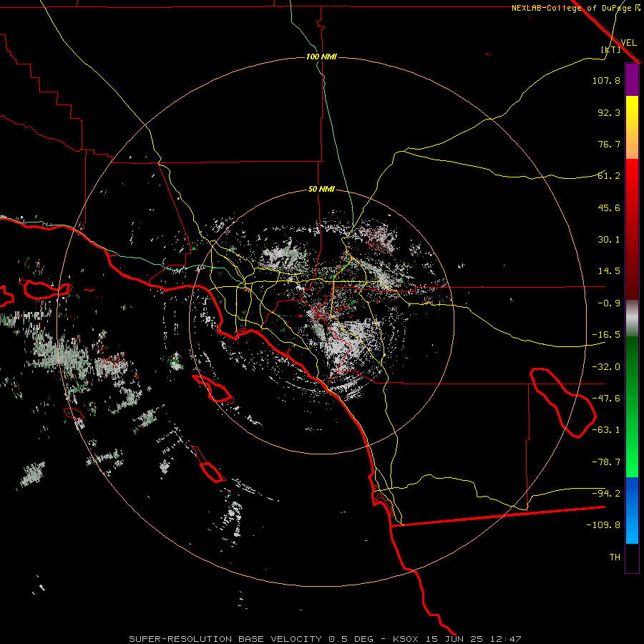Image resolution: width=644 pixels, height=644 pixels.
Task: Click the 50 NMI range ring label
Action: tap(321, 189)
